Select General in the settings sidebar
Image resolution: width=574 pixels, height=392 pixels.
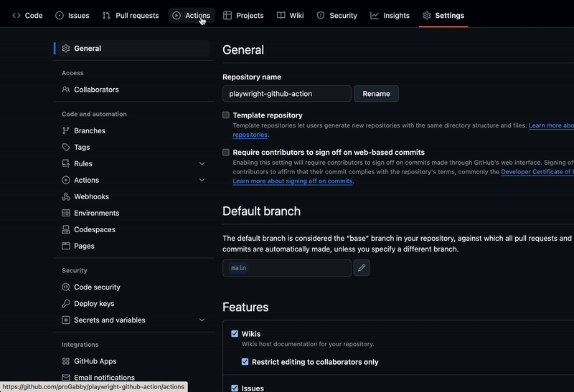[x=133, y=48]
